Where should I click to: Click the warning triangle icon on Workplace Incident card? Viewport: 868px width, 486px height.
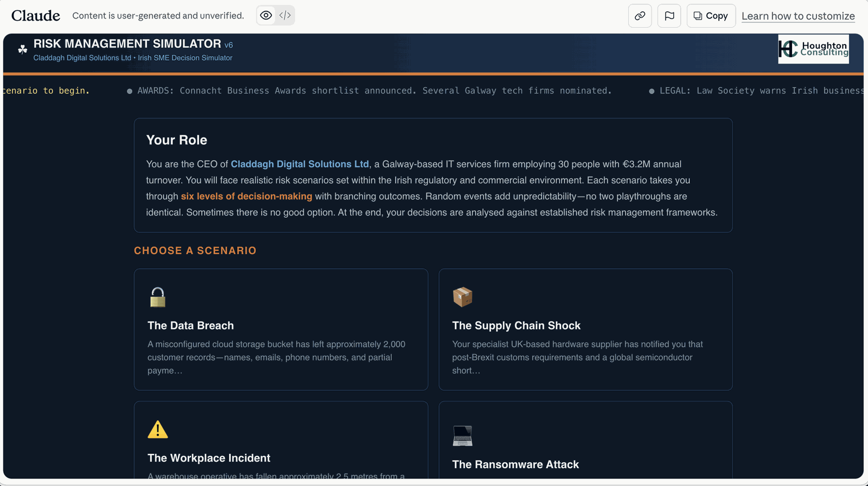pyautogui.click(x=158, y=430)
